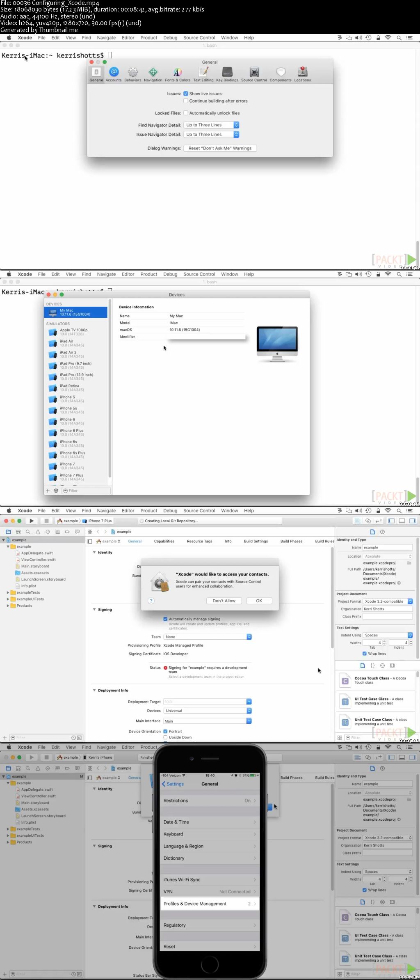Screen dimensions: 420x980
Task: Click the Devices window sidebar scrollbar
Action: click(110, 388)
